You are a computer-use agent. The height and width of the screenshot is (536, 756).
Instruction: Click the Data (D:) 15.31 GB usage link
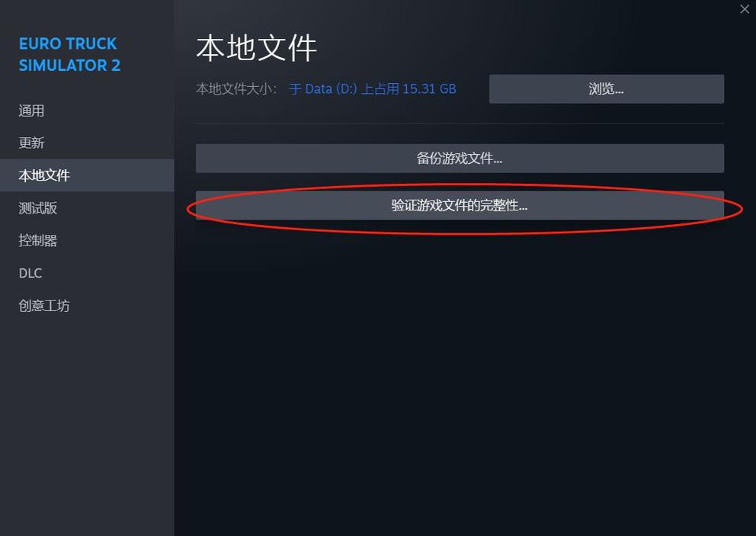tap(372, 88)
